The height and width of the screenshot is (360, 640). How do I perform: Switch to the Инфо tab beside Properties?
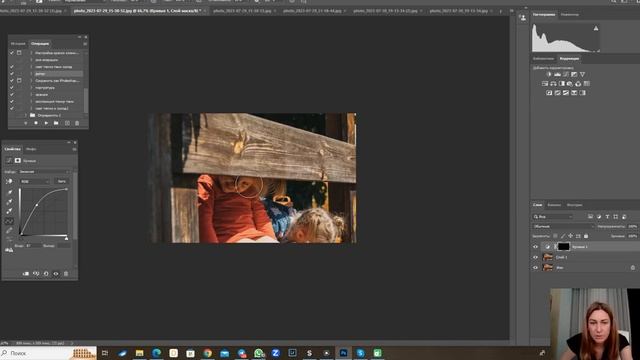tap(31, 149)
